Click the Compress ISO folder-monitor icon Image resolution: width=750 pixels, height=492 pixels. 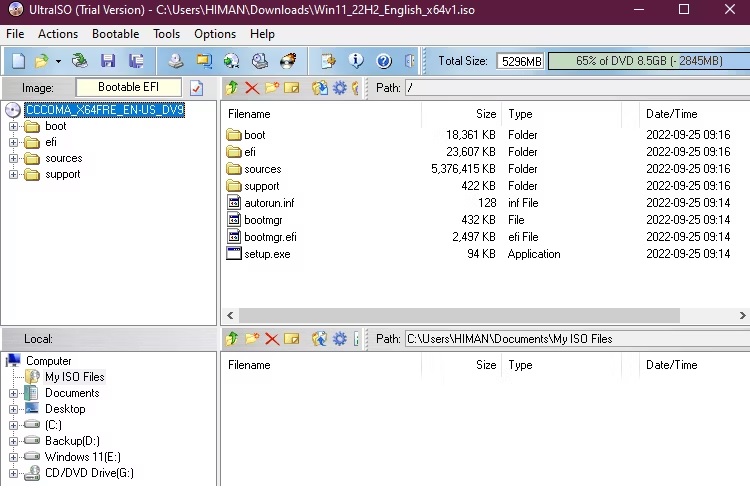[204, 61]
